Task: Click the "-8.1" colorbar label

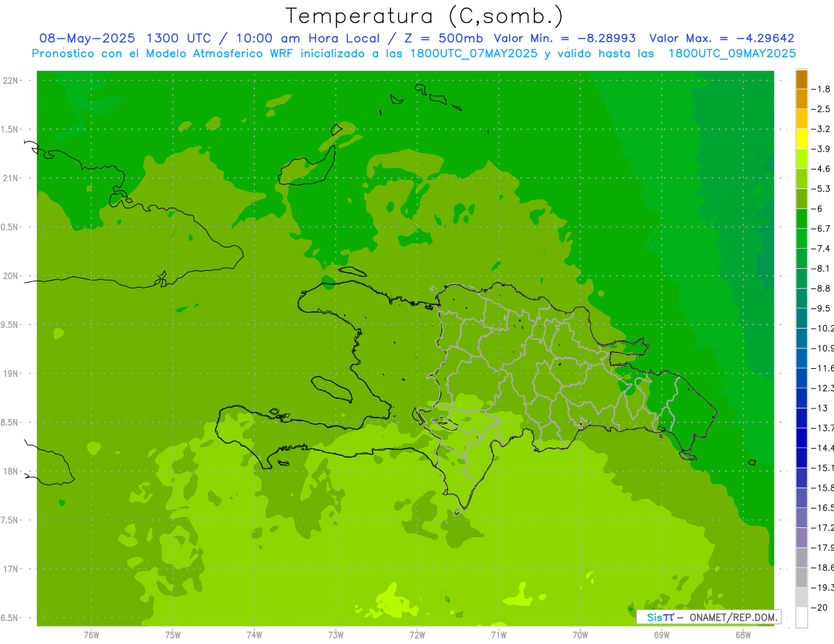Action: point(821,268)
